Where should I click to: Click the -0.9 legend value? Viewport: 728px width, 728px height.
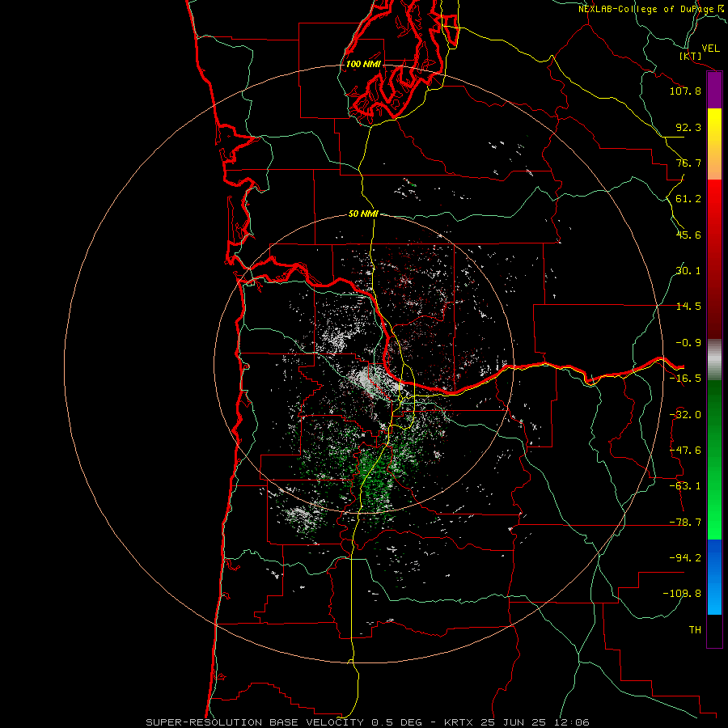pos(688,343)
